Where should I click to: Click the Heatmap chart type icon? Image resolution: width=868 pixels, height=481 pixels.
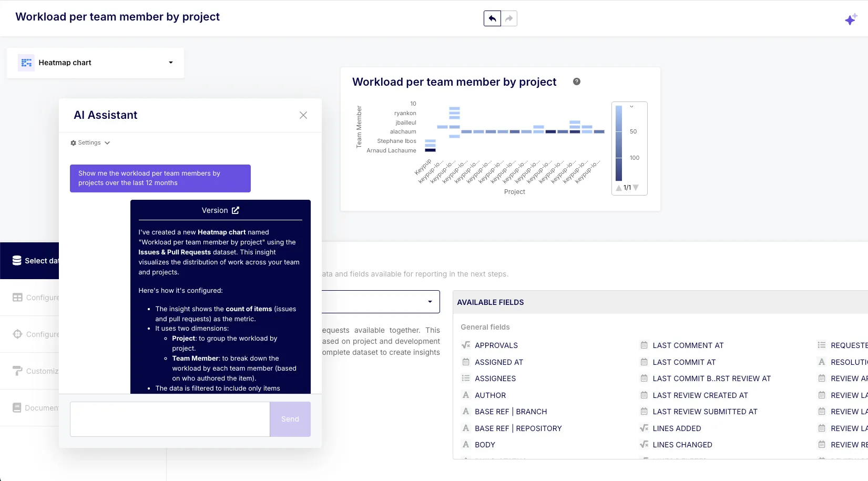(26, 63)
